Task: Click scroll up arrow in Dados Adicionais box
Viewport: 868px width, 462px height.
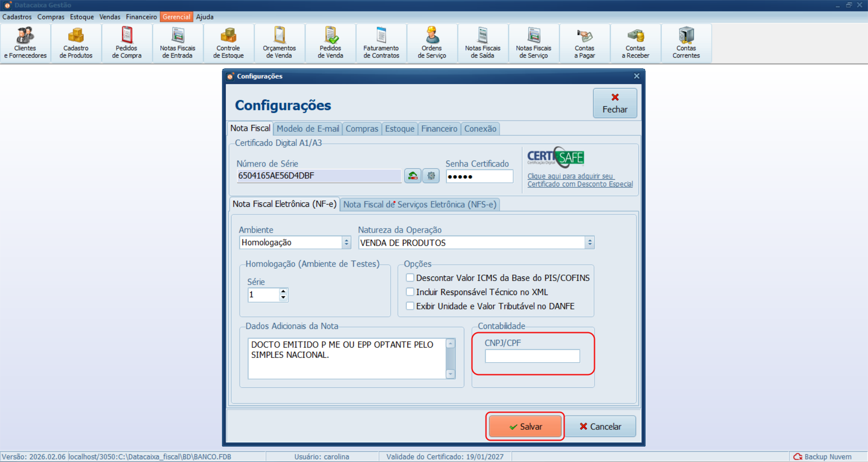Action: coord(450,343)
